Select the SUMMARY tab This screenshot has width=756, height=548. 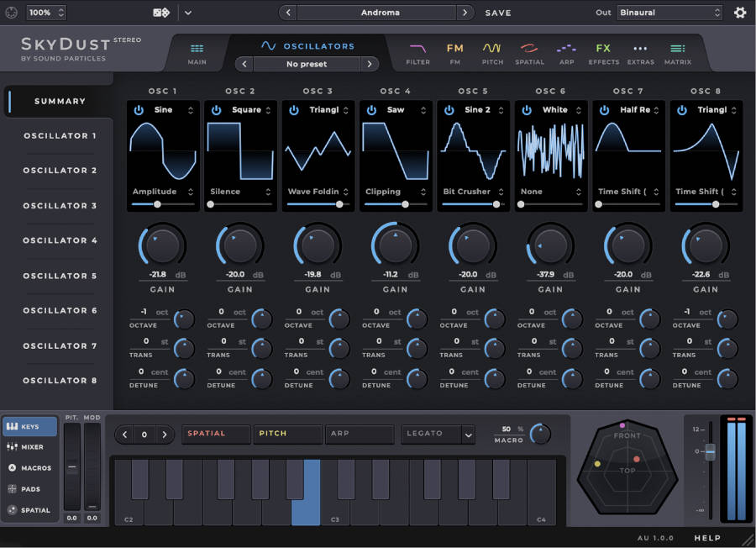tap(59, 101)
